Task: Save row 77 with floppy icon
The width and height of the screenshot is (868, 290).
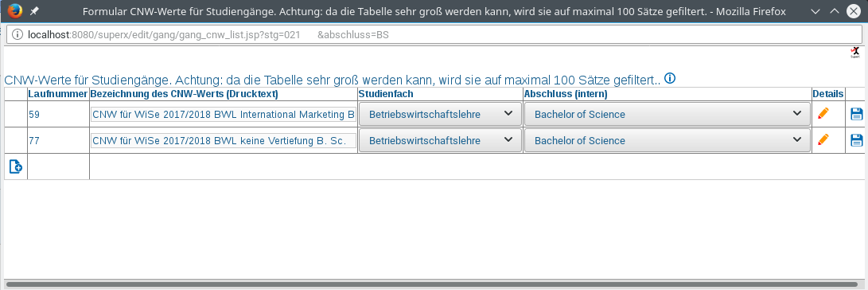Action: coord(856,140)
